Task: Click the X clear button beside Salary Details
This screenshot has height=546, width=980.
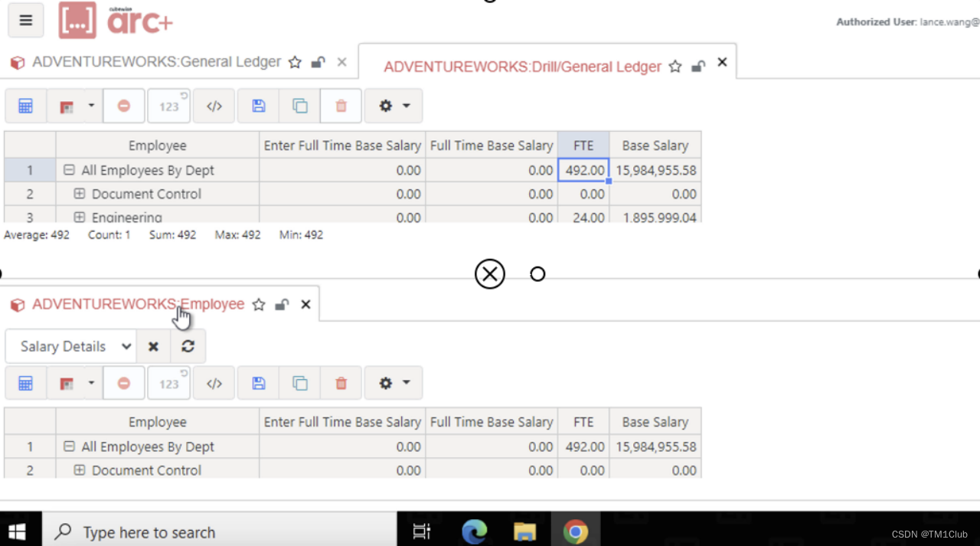Action: click(x=153, y=346)
